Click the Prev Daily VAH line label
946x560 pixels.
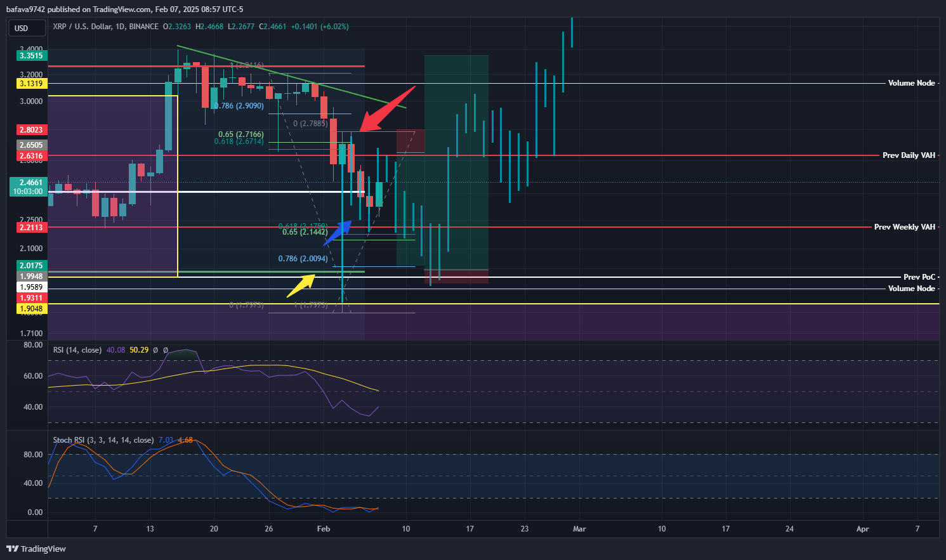tap(909, 155)
